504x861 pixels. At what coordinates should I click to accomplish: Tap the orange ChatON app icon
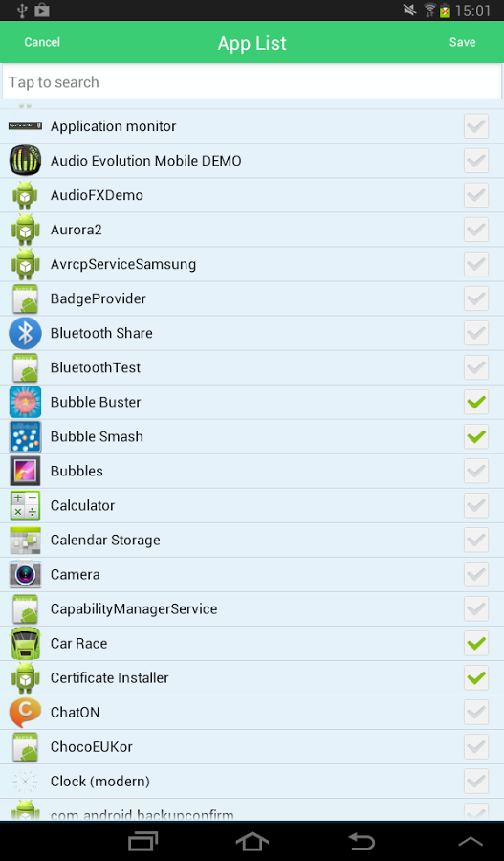click(25, 713)
